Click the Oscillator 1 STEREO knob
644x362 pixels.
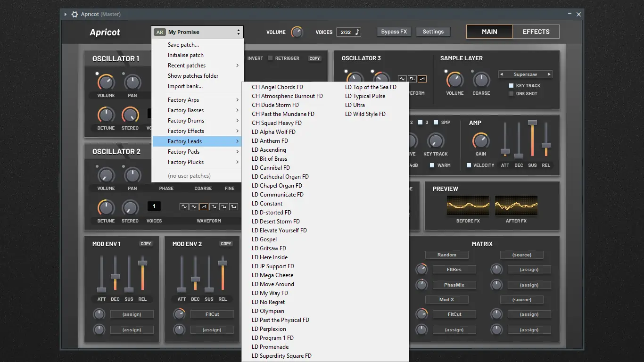(x=130, y=115)
